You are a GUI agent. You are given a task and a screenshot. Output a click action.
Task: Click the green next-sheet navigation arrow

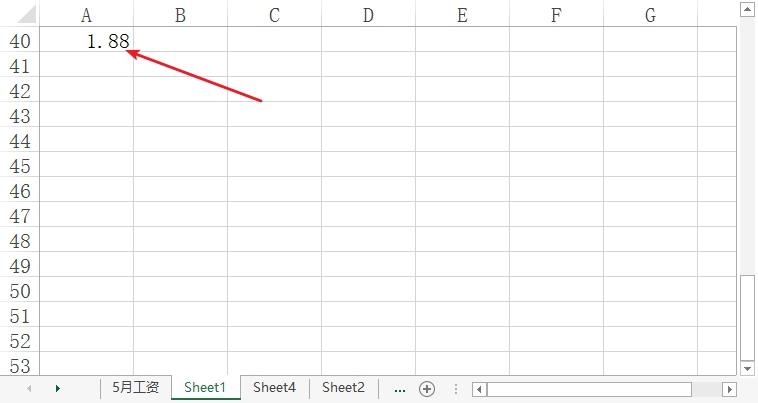pos(58,389)
